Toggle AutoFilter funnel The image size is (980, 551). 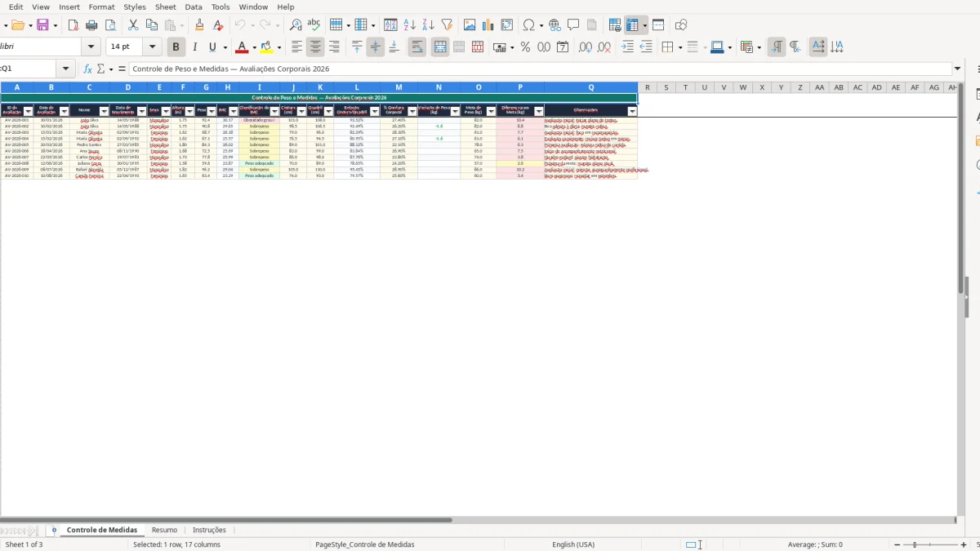[447, 25]
